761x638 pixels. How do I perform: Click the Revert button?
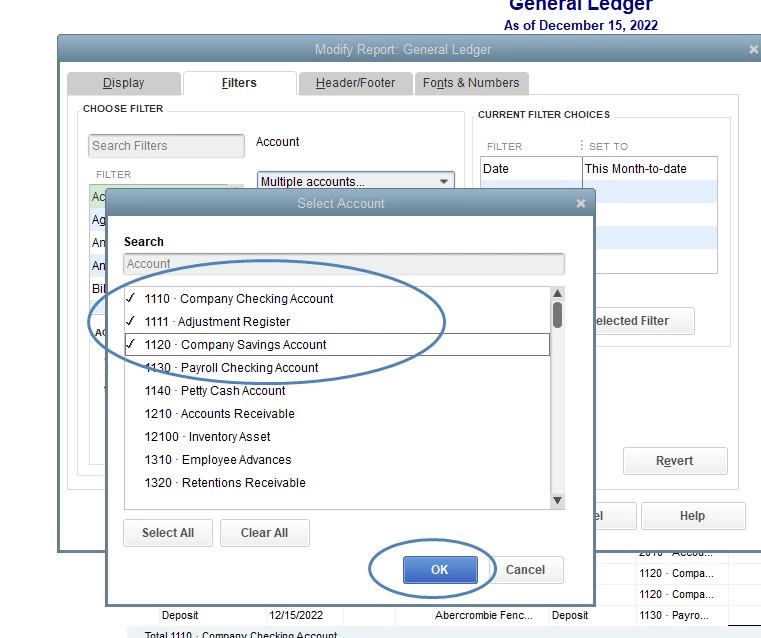point(675,460)
